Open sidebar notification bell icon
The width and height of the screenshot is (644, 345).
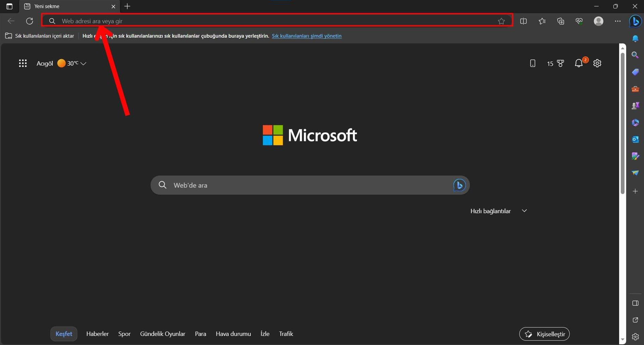pyautogui.click(x=635, y=39)
